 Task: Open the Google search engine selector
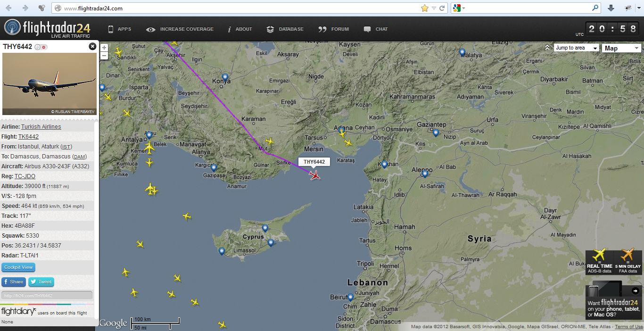(459, 8)
